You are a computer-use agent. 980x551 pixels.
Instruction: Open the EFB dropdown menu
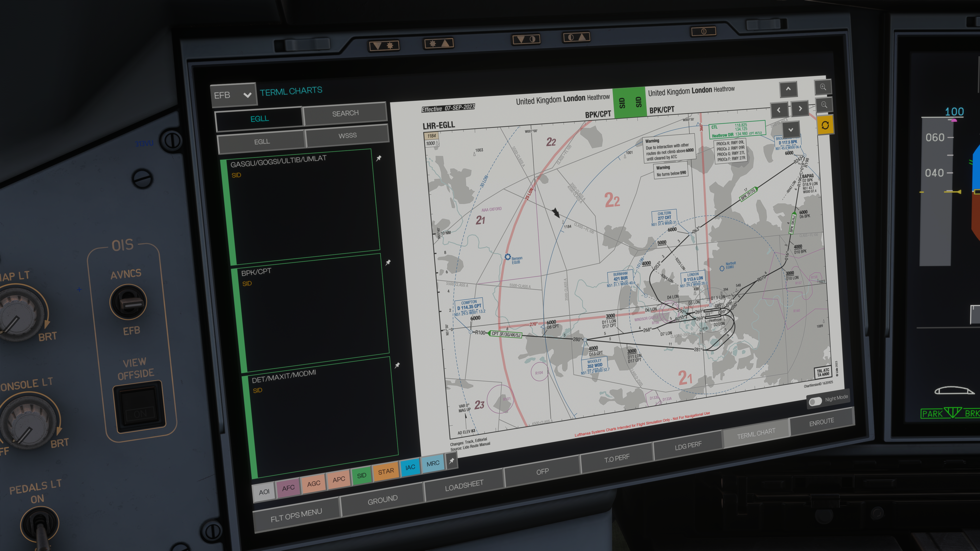click(x=233, y=95)
